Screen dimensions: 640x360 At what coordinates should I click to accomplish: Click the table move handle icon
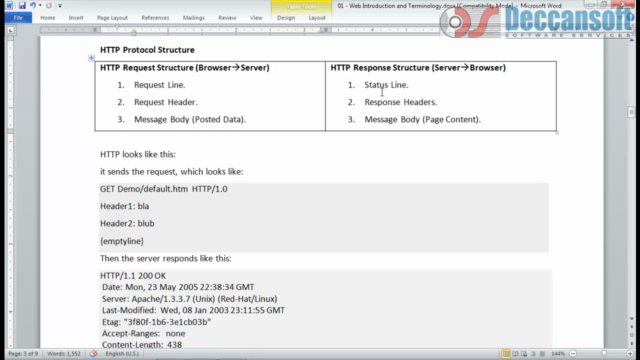coord(91,58)
